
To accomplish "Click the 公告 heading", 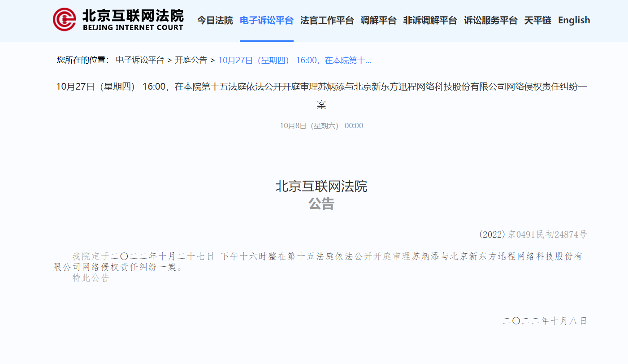I will pos(321,204).
